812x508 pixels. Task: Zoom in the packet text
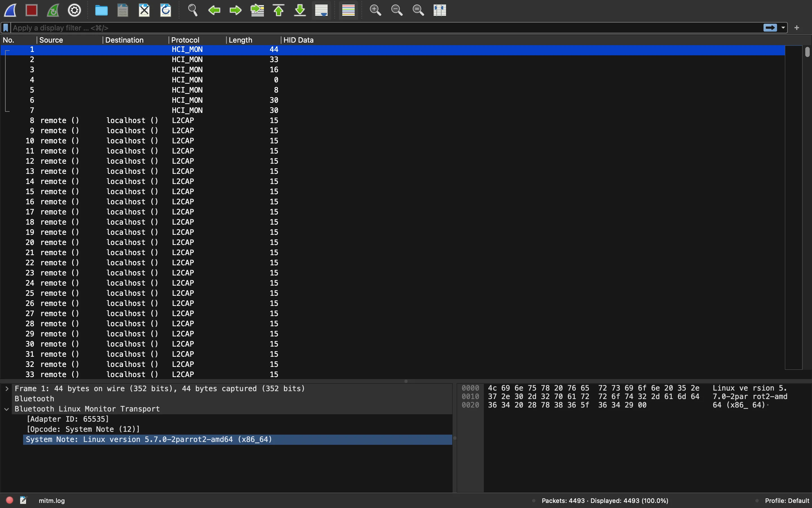tap(375, 10)
